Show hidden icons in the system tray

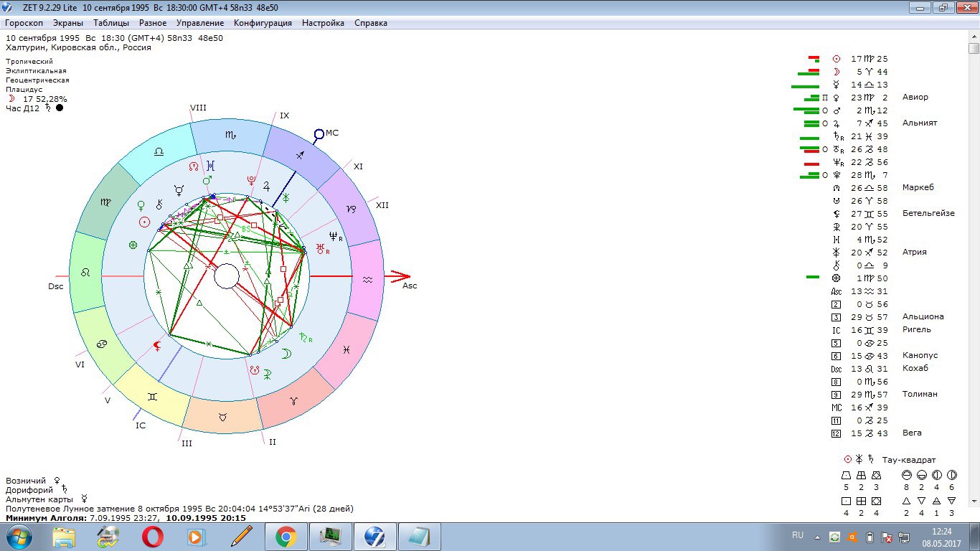point(817,537)
